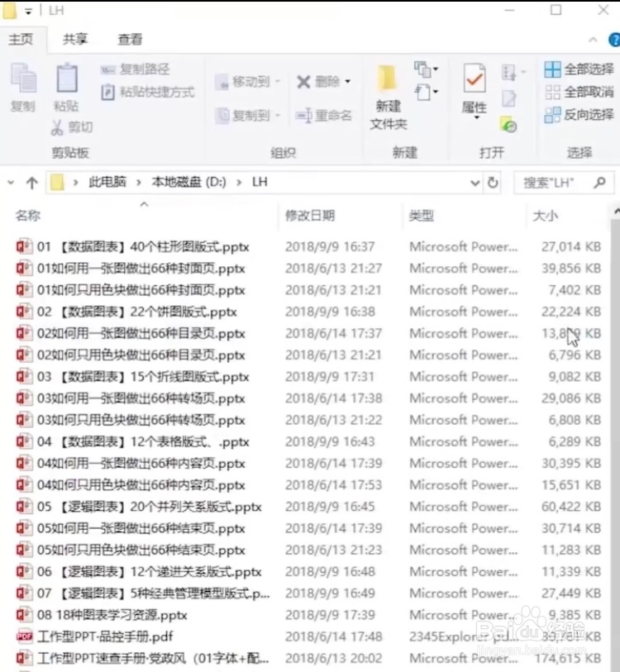
Task: Sort by the Type column header
Action: pos(421,215)
